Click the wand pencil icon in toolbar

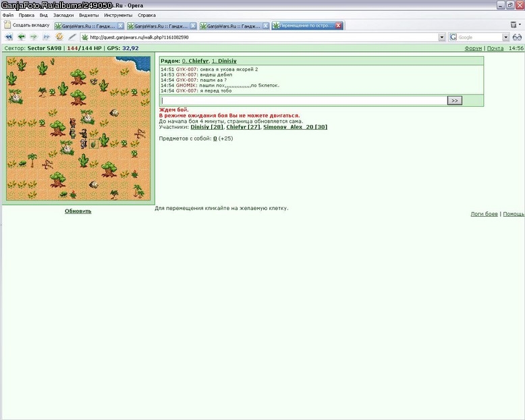pyautogui.click(x=72, y=37)
